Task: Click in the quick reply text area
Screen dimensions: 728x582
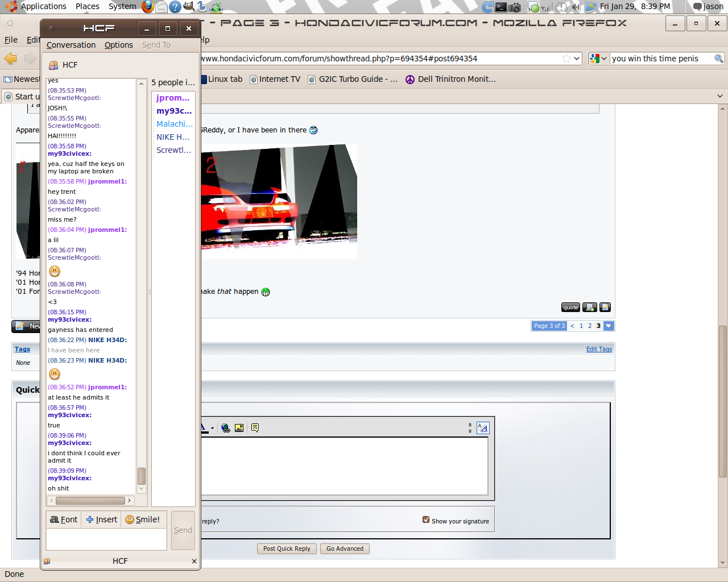Action: coord(344,466)
